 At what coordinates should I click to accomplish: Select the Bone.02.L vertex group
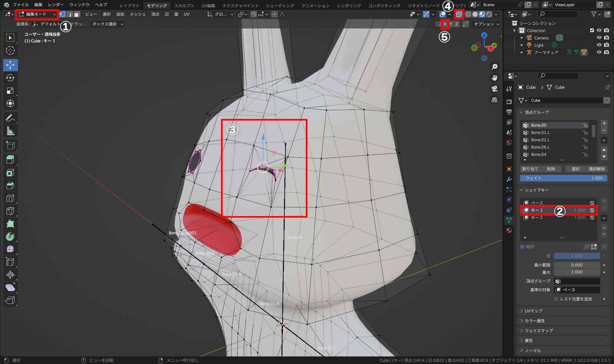(x=556, y=140)
